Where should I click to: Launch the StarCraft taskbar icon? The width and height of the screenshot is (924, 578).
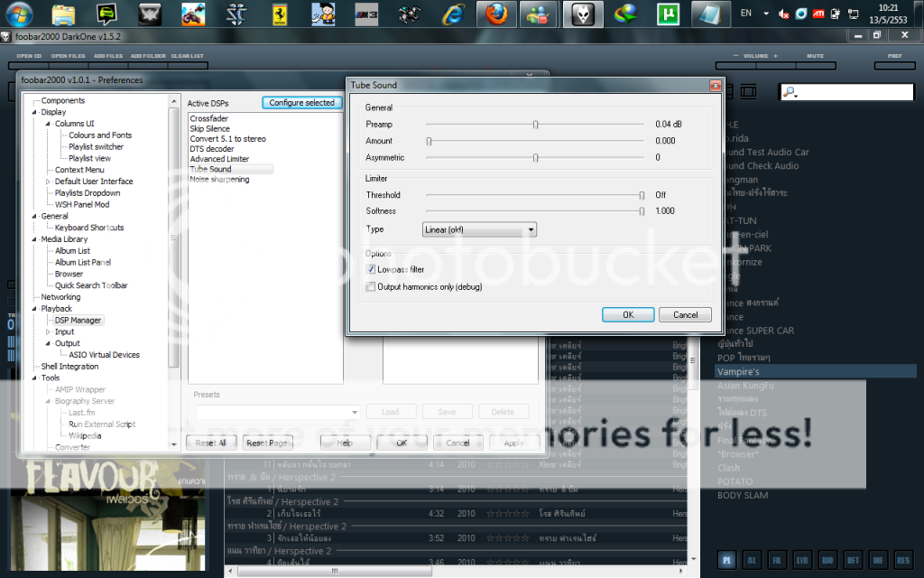(x=236, y=14)
